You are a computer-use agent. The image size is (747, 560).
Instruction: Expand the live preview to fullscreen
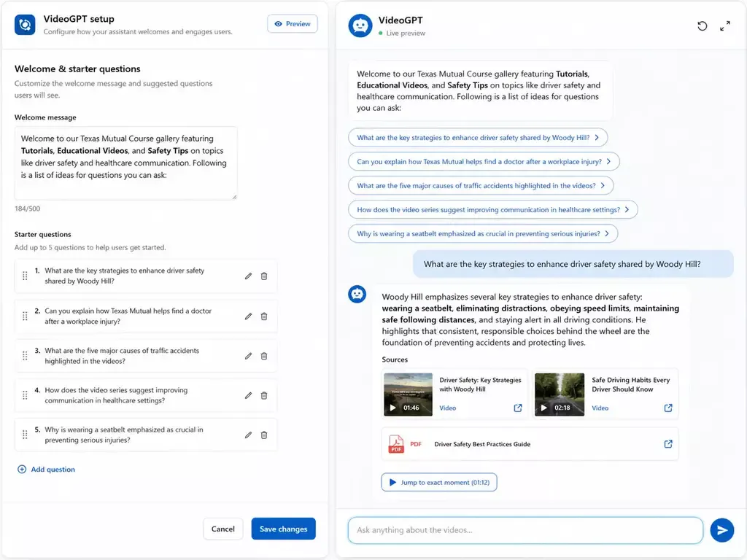point(725,26)
